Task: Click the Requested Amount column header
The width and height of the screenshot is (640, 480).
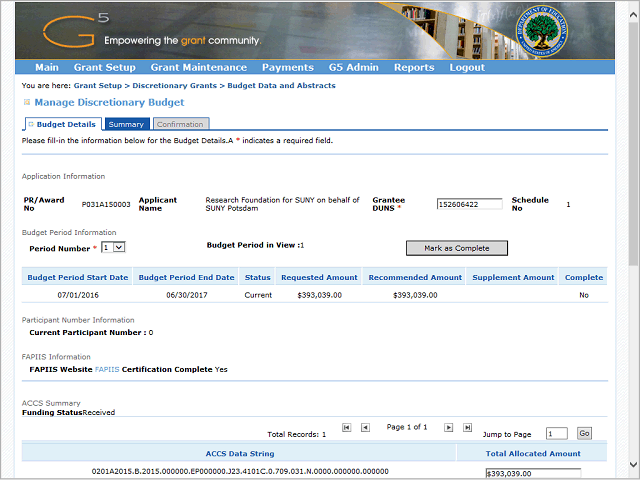Action: coord(319,278)
